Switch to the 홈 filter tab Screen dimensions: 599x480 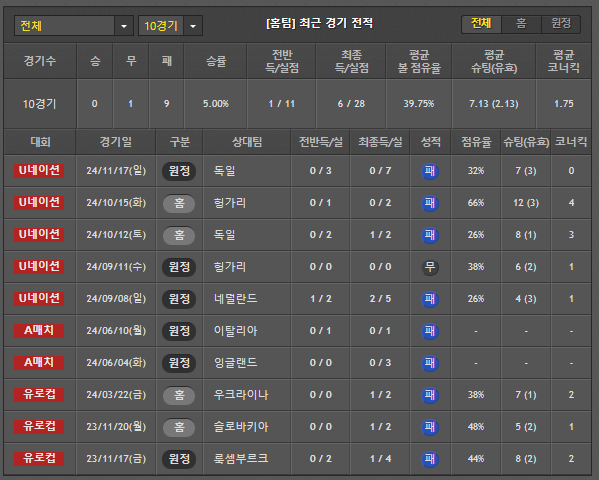[x=521, y=24]
